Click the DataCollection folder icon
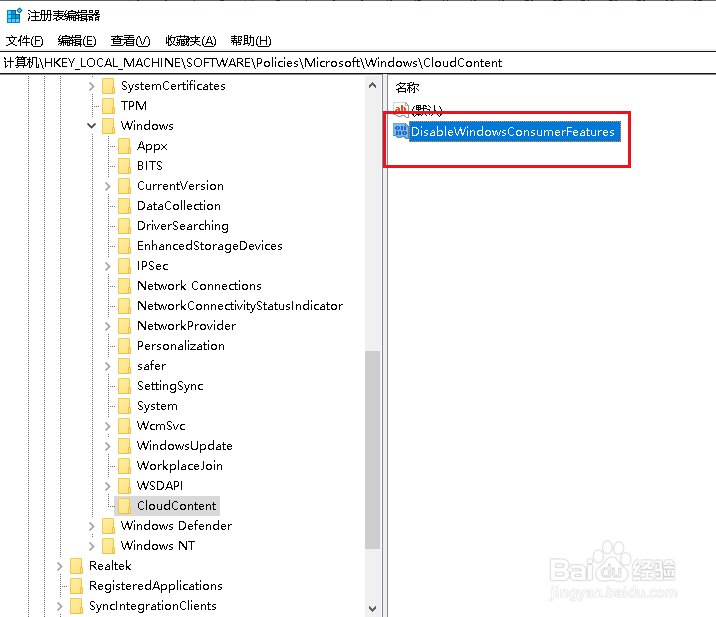The height and width of the screenshot is (617, 716). [x=124, y=206]
